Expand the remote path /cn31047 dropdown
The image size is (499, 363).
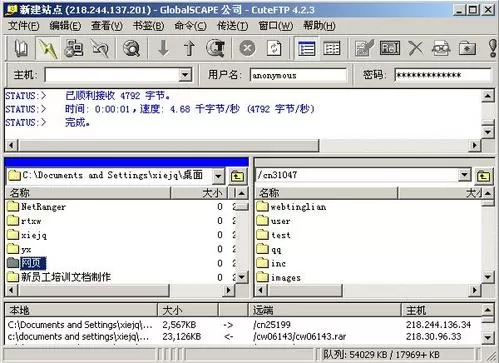coord(464,175)
